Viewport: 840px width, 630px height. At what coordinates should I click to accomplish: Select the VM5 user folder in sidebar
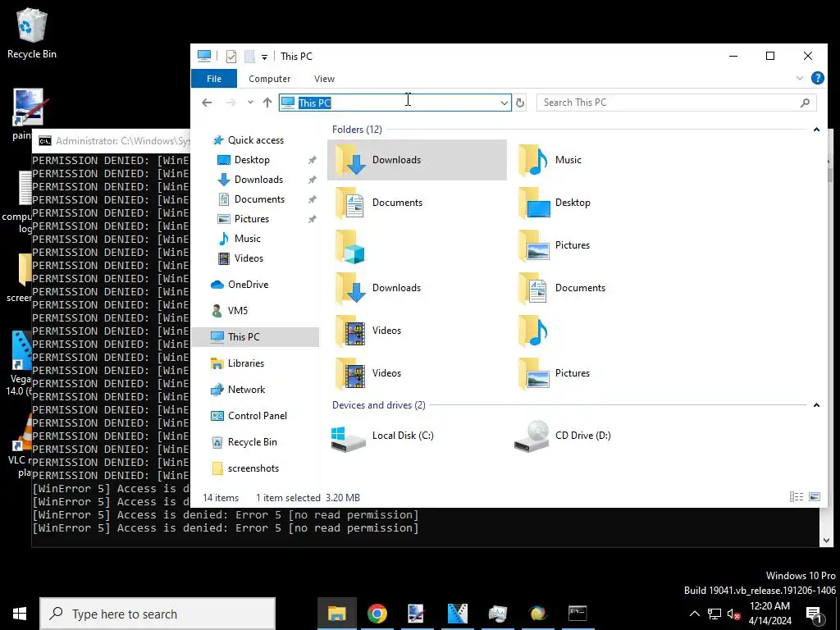pyautogui.click(x=237, y=311)
